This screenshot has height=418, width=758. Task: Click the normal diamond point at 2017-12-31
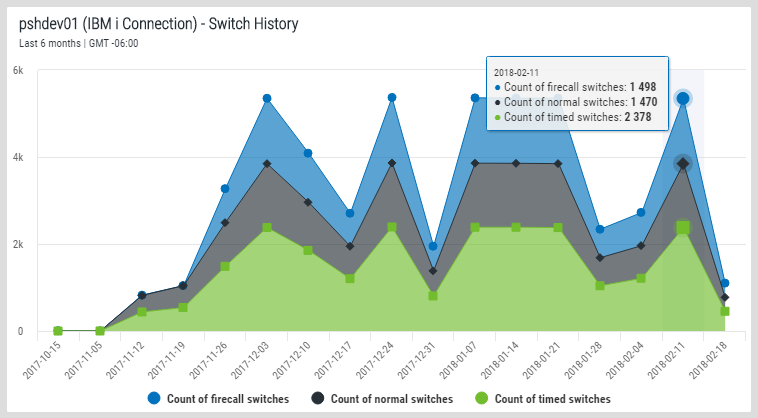click(433, 270)
